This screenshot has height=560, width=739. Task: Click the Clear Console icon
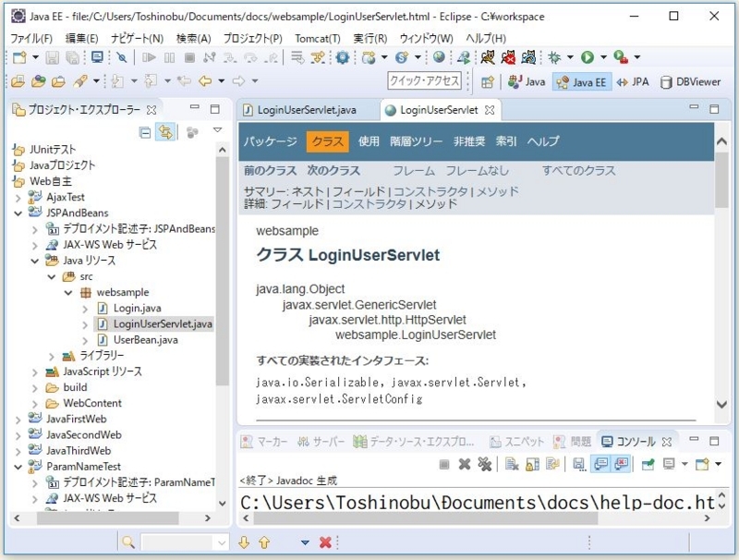click(512, 465)
